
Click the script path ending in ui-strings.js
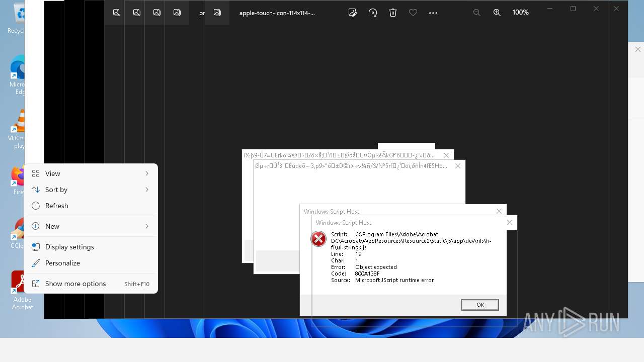(411, 241)
